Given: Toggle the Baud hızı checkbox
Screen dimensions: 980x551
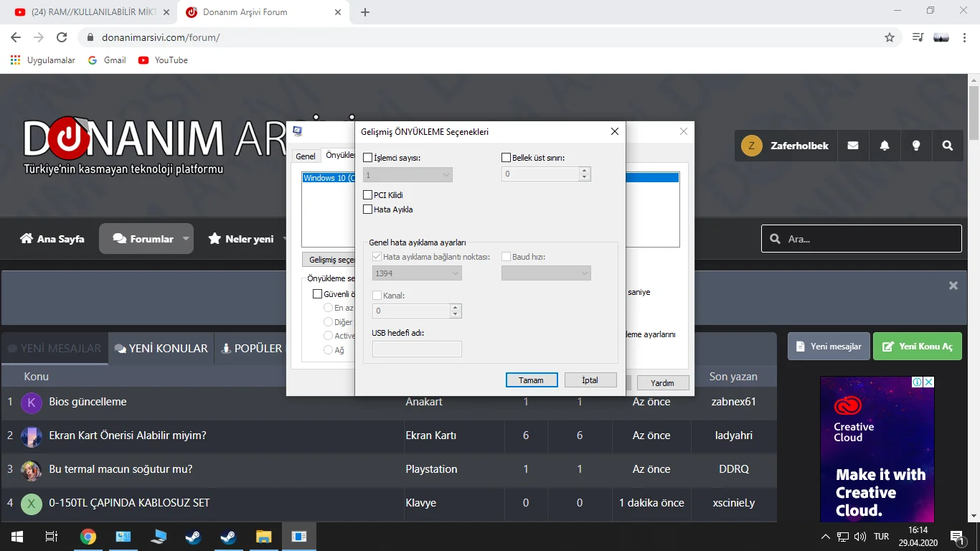Looking at the screenshot, I should (x=506, y=257).
